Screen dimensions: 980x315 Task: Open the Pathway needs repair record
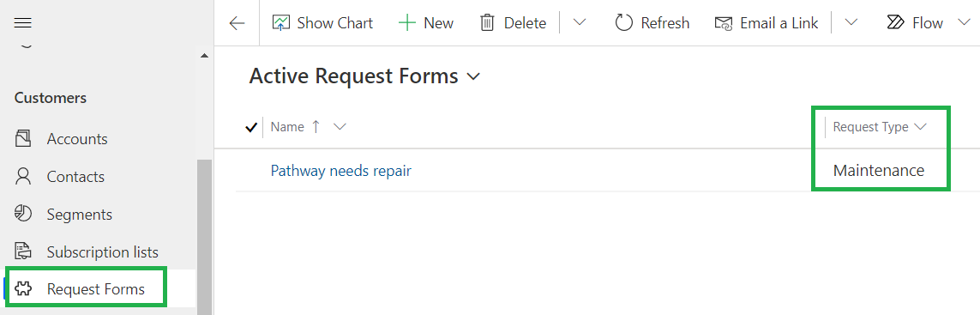point(340,170)
